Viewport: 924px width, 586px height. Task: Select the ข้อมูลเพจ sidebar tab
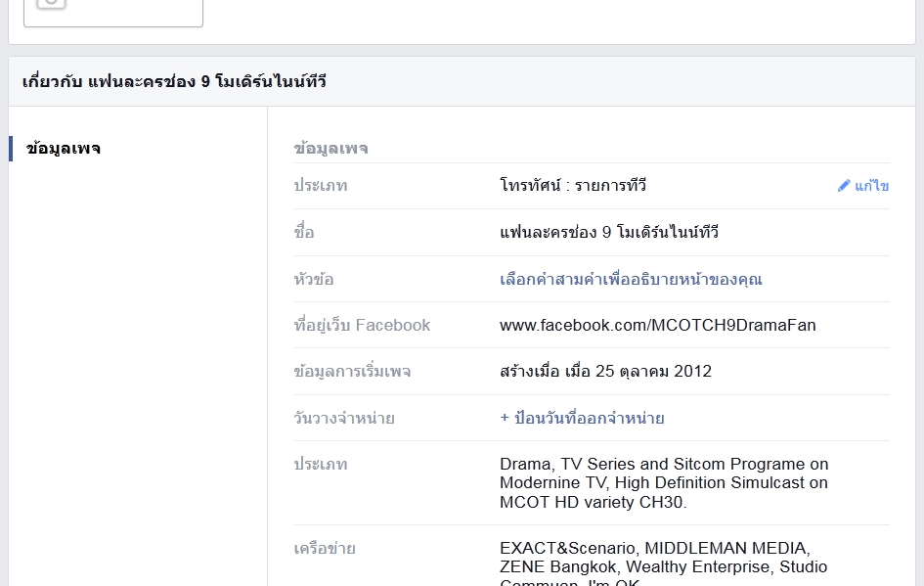[63, 149]
